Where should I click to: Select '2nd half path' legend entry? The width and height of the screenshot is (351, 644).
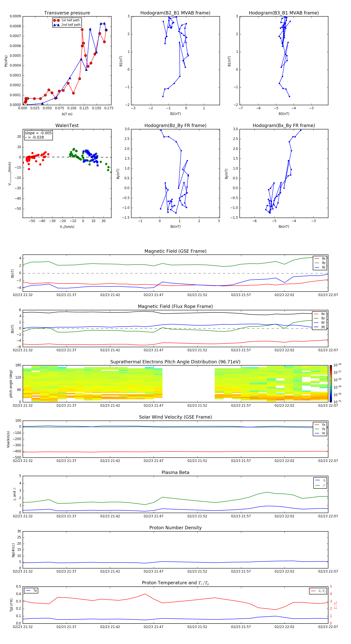click(67, 25)
